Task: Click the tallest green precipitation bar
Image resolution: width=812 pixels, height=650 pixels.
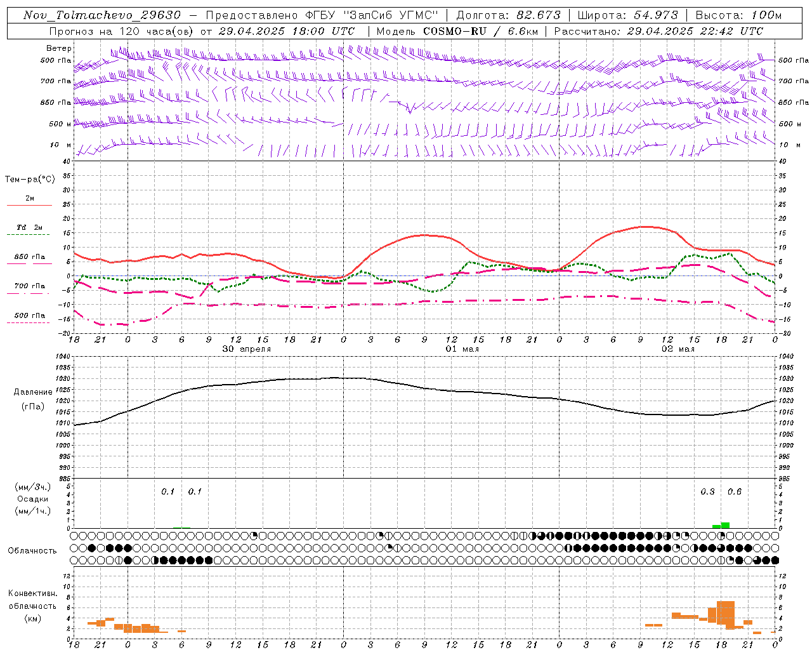Action: point(725,525)
